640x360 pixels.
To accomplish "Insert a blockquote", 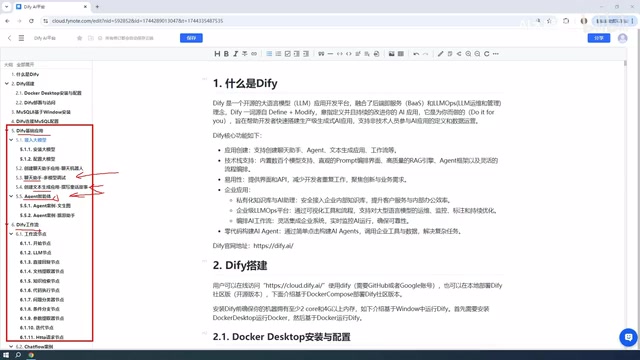I will click(x=321, y=54).
